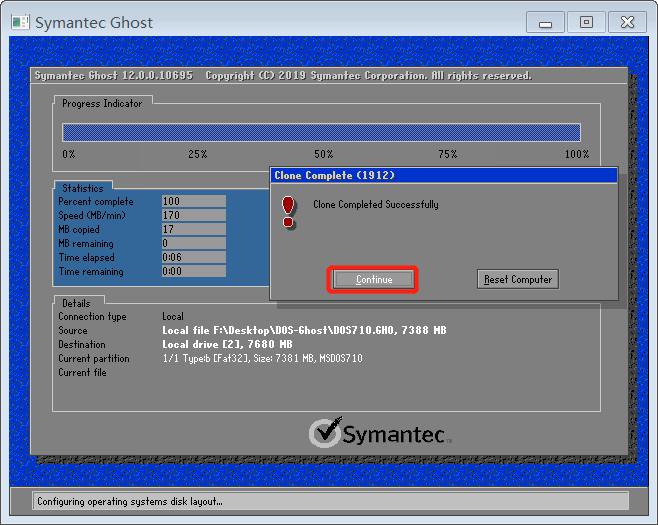Maximize the Symantec Ghost window
Screen dimensions: 658x525
pyautogui.click(x=586, y=22)
